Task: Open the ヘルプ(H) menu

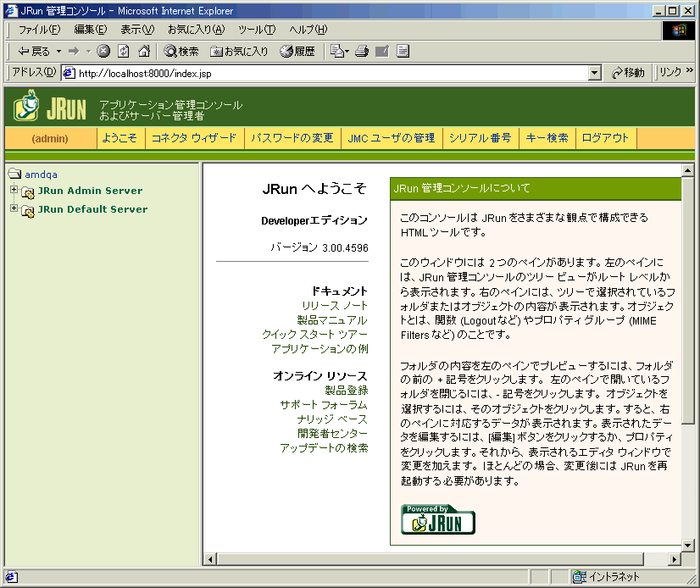Action: pyautogui.click(x=308, y=30)
